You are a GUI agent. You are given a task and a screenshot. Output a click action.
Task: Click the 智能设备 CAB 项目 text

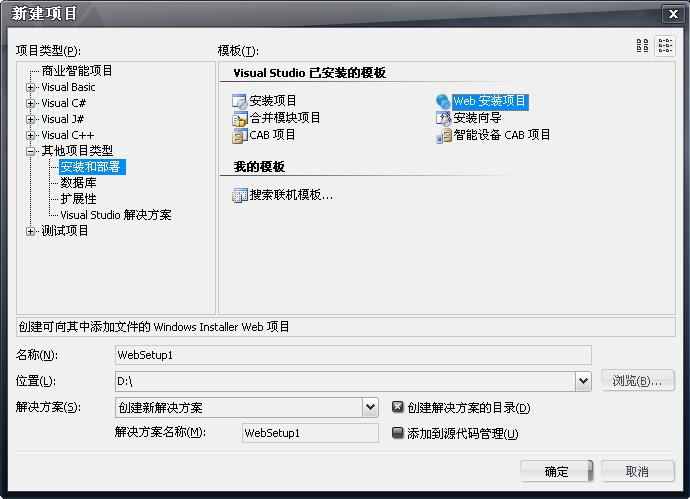(x=502, y=135)
